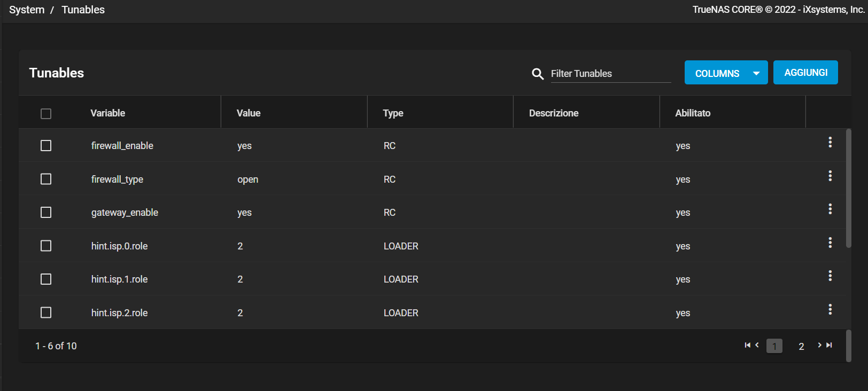Image resolution: width=868 pixels, height=391 pixels.
Task: Open options menu for gateway_enable row
Action: click(830, 209)
